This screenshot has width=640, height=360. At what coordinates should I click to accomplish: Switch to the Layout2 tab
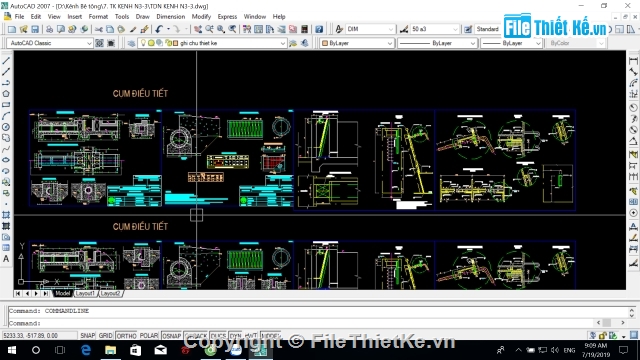tap(110, 293)
